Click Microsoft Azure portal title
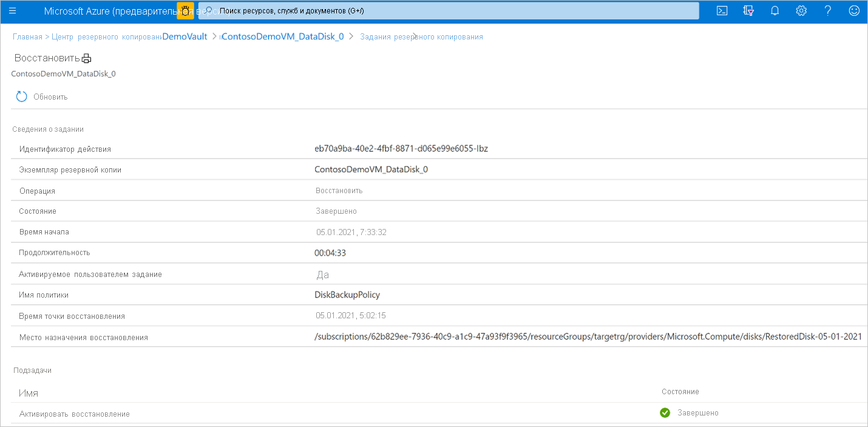Screen dimensions: 868x427 tap(109, 11)
